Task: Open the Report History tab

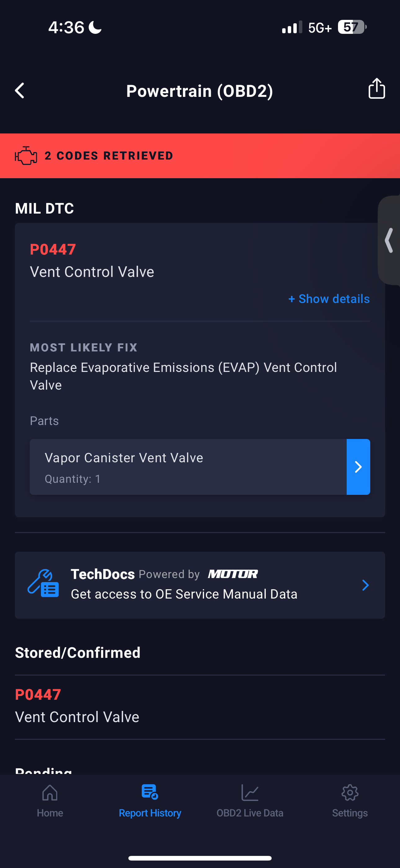Action: pos(150,801)
